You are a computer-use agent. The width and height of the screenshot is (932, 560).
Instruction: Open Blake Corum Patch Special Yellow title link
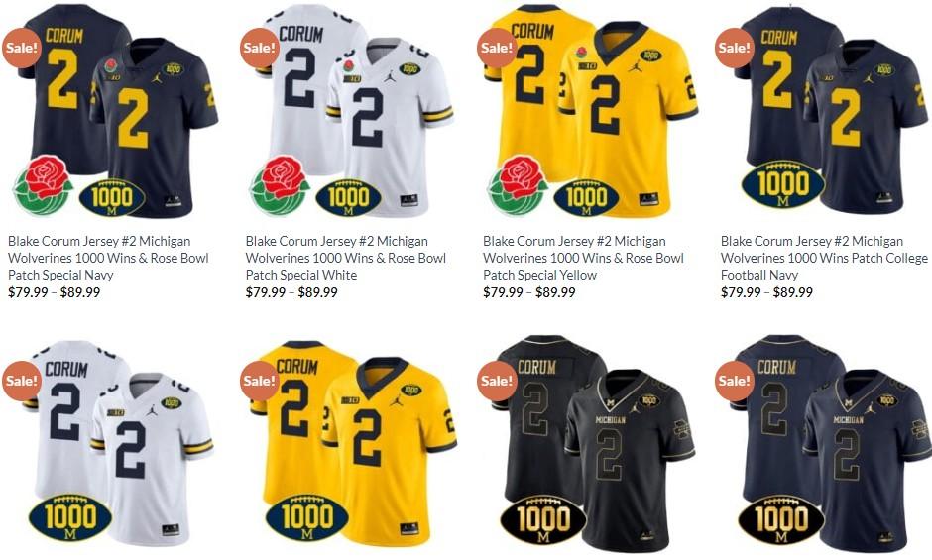pos(584,258)
